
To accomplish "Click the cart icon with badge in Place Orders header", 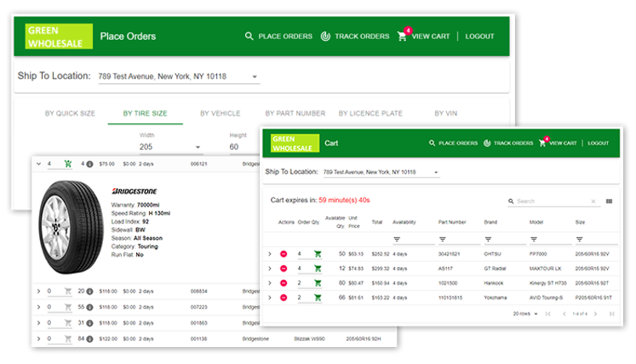I will tap(402, 36).
